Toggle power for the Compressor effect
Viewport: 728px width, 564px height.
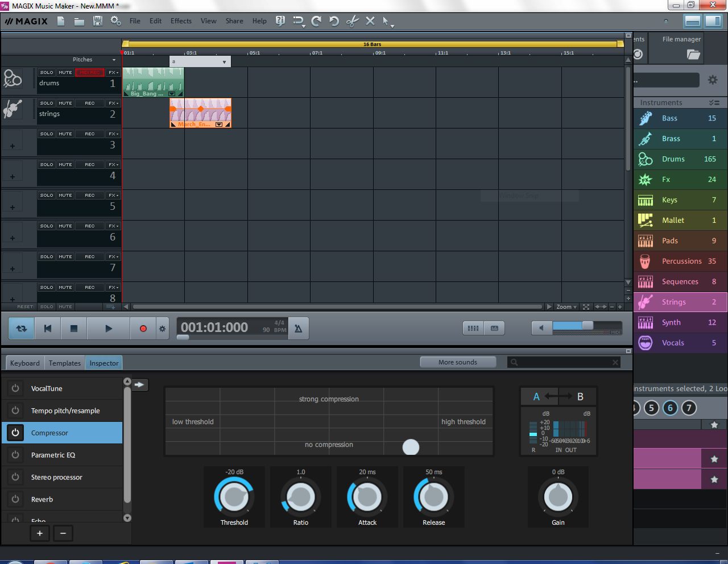(x=15, y=433)
